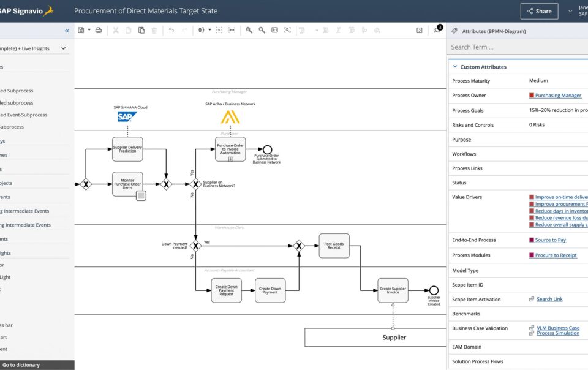Click the Attributes tag icon
This screenshot has height=370, width=588.
(454, 31)
